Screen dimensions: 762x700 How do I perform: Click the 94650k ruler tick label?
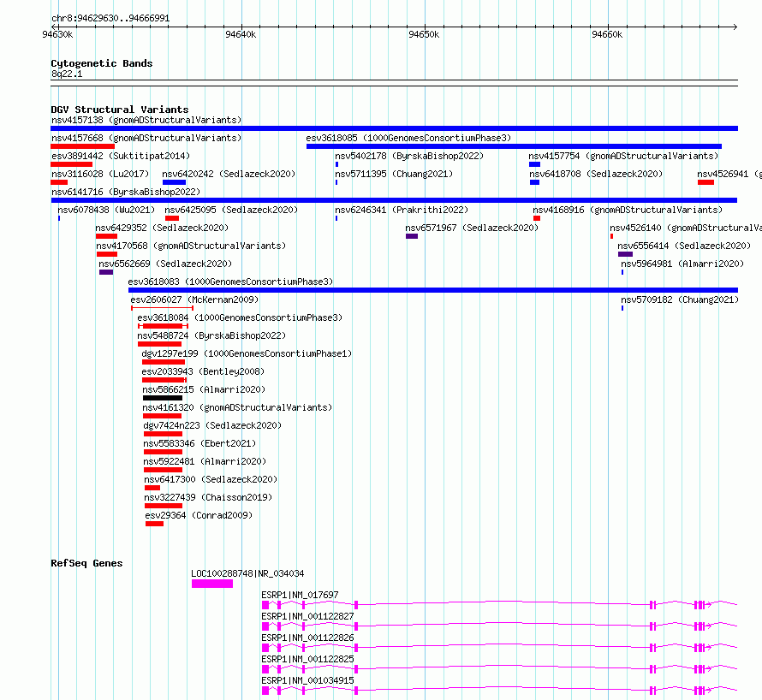424,34
